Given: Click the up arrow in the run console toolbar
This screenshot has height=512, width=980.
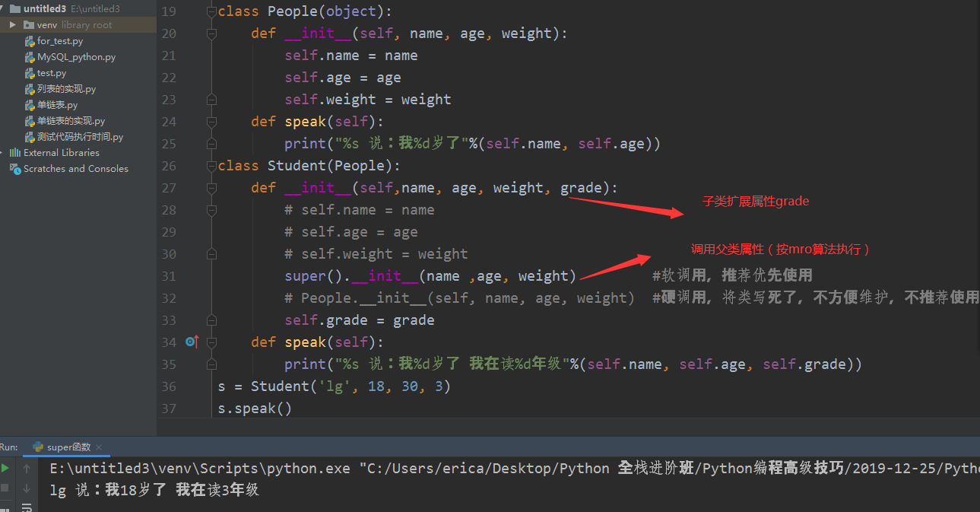Looking at the screenshot, I should point(27,468).
